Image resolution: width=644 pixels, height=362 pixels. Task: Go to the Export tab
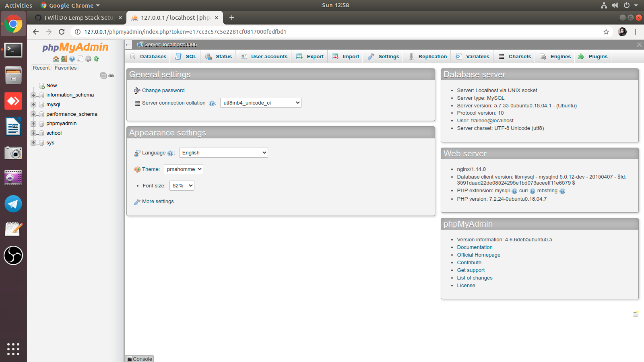pyautogui.click(x=310, y=57)
